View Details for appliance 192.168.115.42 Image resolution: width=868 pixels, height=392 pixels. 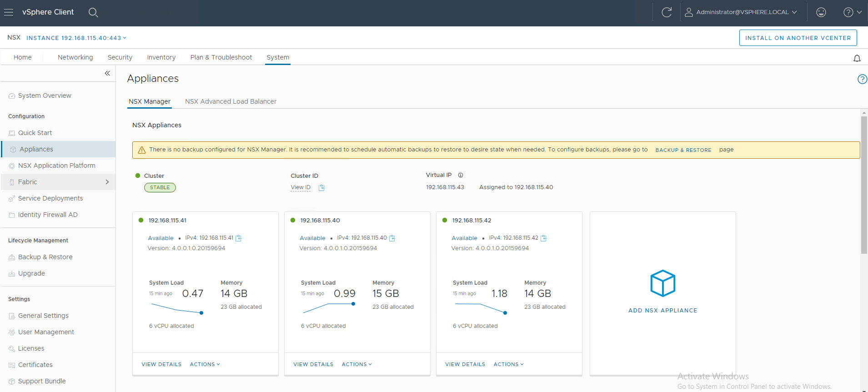465,364
